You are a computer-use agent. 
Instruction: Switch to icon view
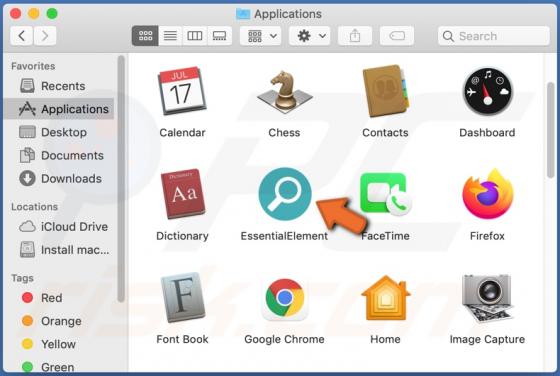[145, 36]
